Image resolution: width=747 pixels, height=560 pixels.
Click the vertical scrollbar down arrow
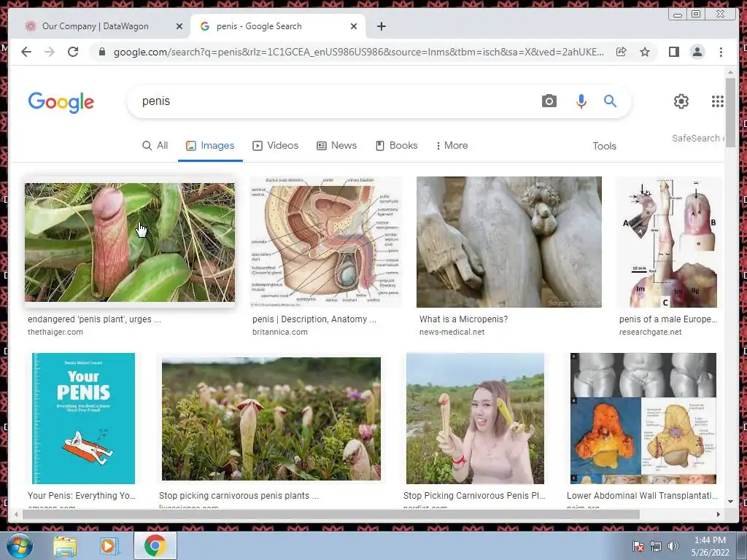[x=730, y=501]
